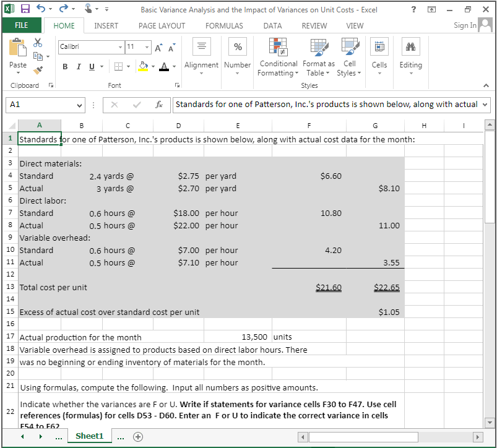Open the Clipboard pane launcher
The width and height of the screenshot is (497, 448).
[51, 85]
